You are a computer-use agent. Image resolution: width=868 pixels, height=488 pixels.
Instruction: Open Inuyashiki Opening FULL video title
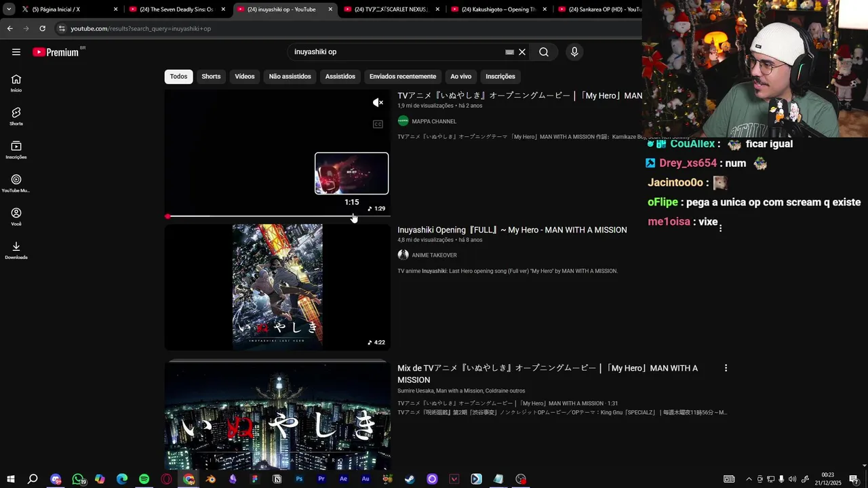pos(512,230)
